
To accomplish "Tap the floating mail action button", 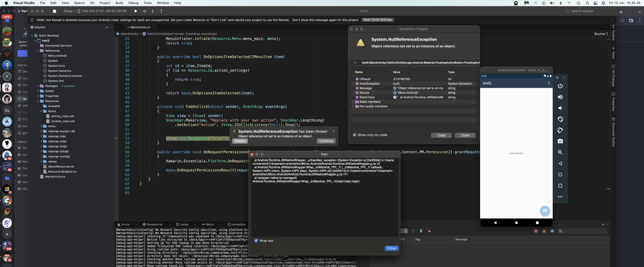I will (545, 211).
